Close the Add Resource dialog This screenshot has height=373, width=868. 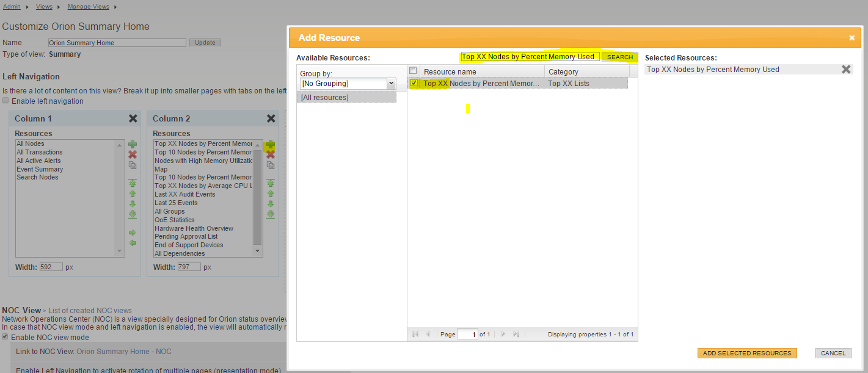(x=852, y=38)
